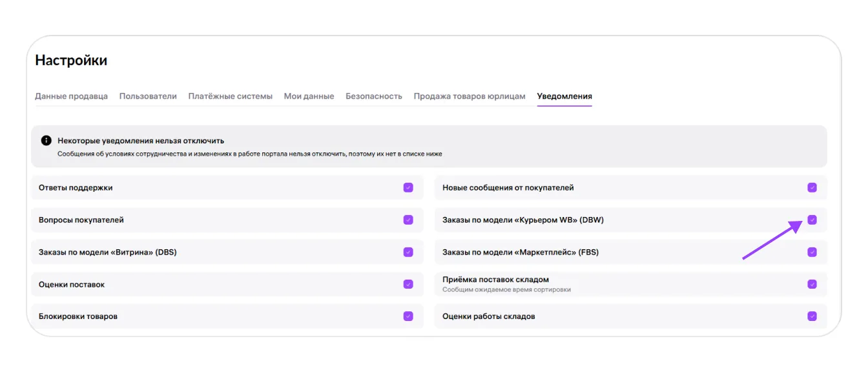Click the label Вопросы покупателей
The width and height of the screenshot is (868, 372).
[81, 220]
